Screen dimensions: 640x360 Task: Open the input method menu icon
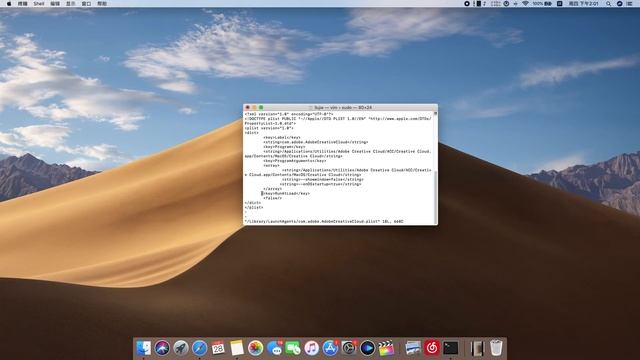click(x=560, y=4)
